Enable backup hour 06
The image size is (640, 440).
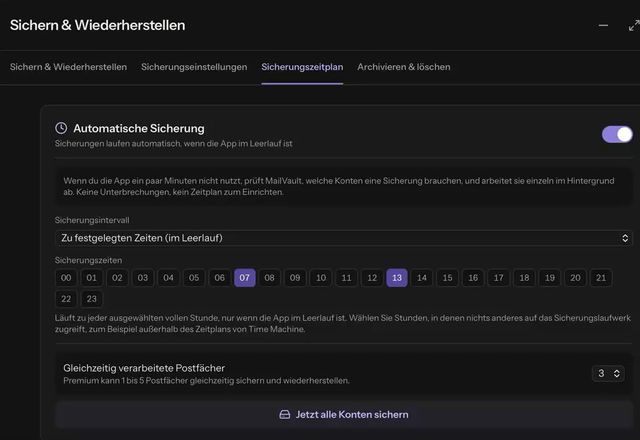pyautogui.click(x=220, y=278)
